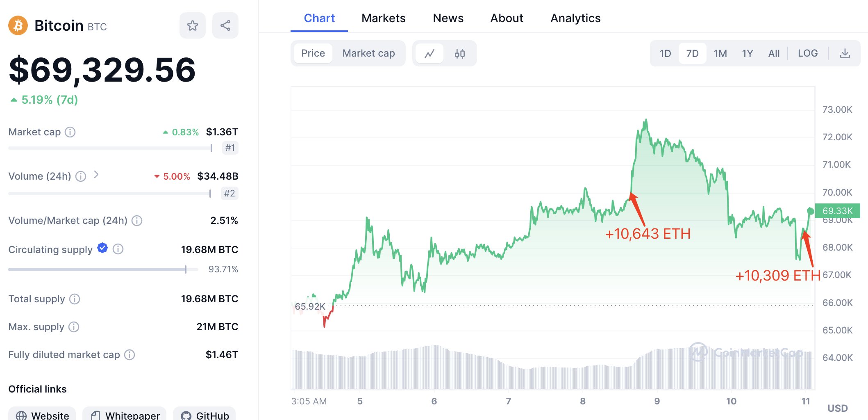Show info for Max. supply
The height and width of the screenshot is (420, 868).
(x=74, y=327)
